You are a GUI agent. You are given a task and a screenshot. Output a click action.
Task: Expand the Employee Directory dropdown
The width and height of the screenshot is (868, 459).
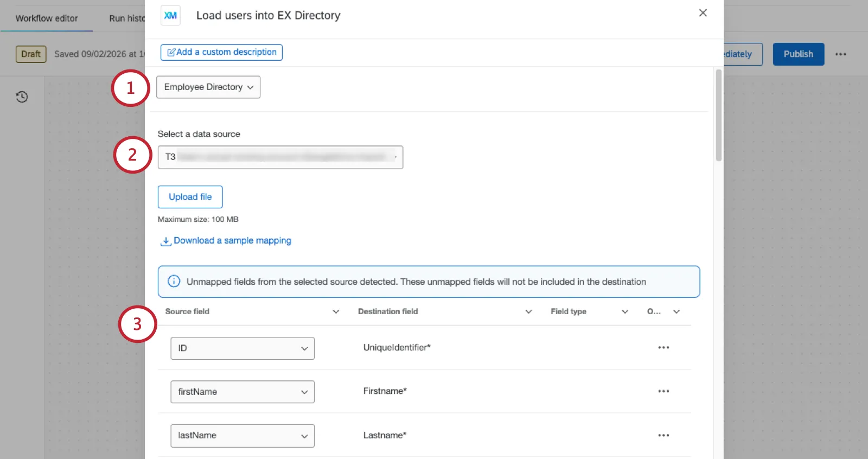(208, 87)
